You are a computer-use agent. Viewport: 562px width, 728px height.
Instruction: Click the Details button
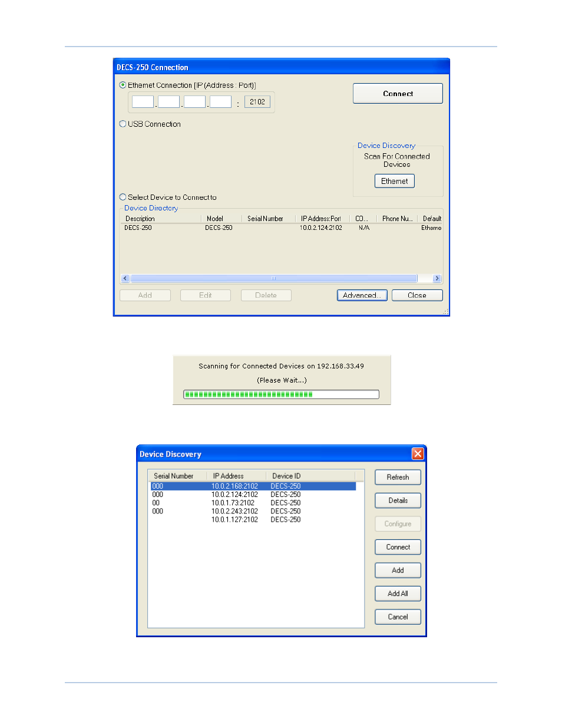point(398,500)
